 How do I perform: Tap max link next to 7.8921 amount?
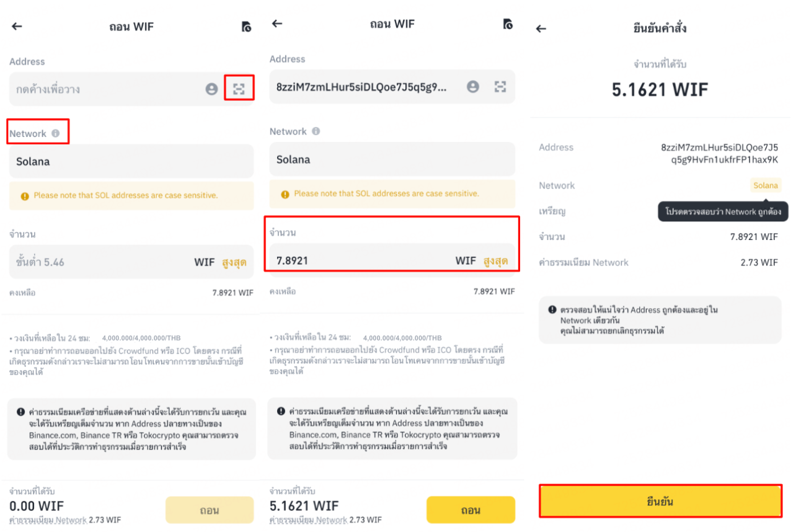[495, 260]
